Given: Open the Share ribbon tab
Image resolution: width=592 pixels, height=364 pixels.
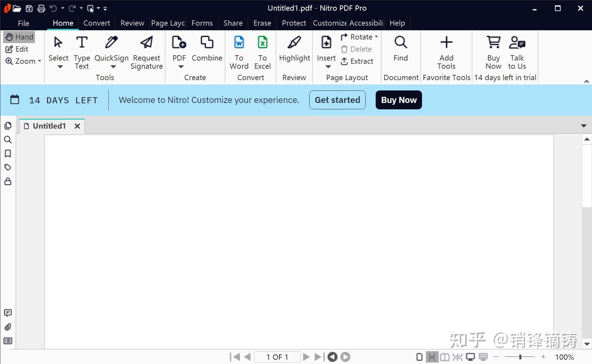Looking at the screenshot, I should [233, 23].
